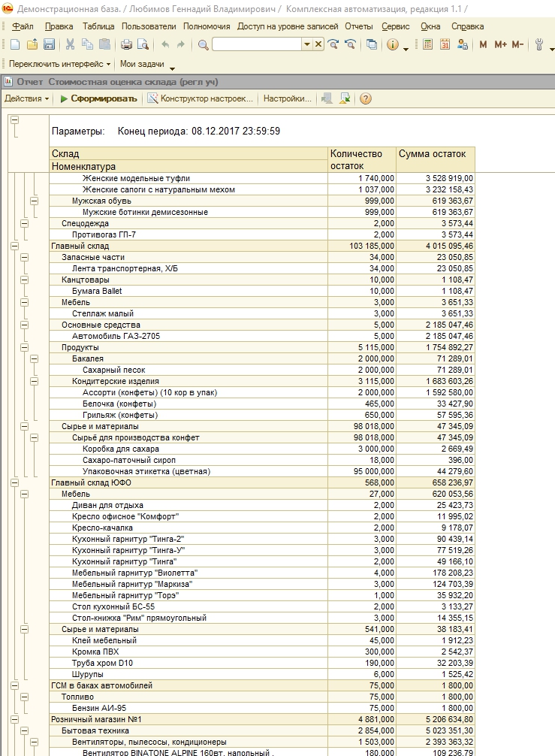Collapse the Розничный магазин №1 group
The image size is (555, 756).
pos(14,719)
